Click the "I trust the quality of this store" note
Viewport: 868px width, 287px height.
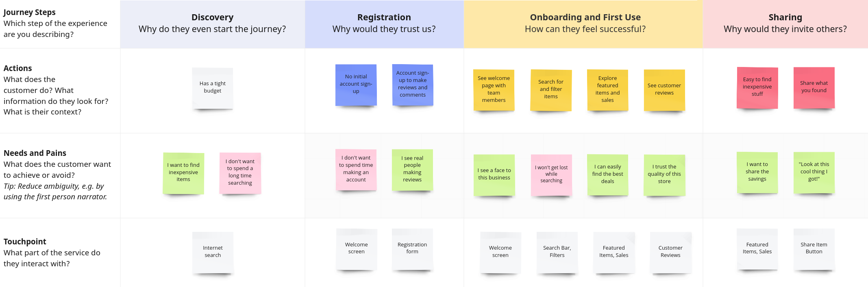(x=664, y=175)
